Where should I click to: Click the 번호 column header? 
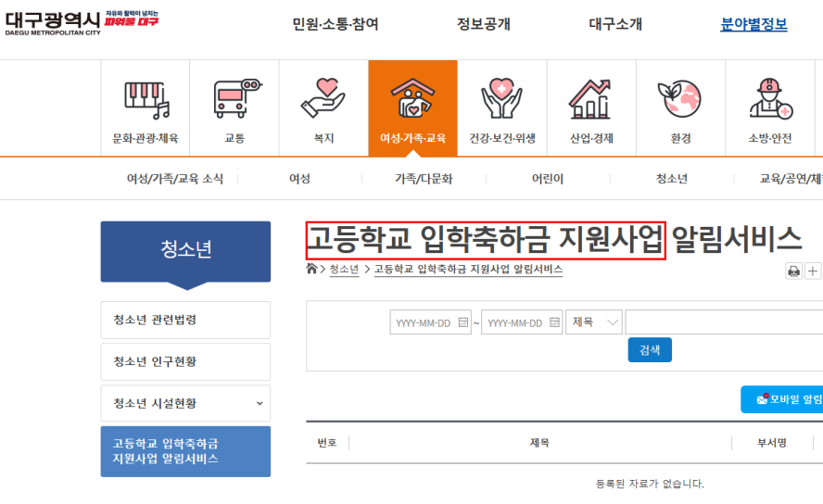(327, 443)
